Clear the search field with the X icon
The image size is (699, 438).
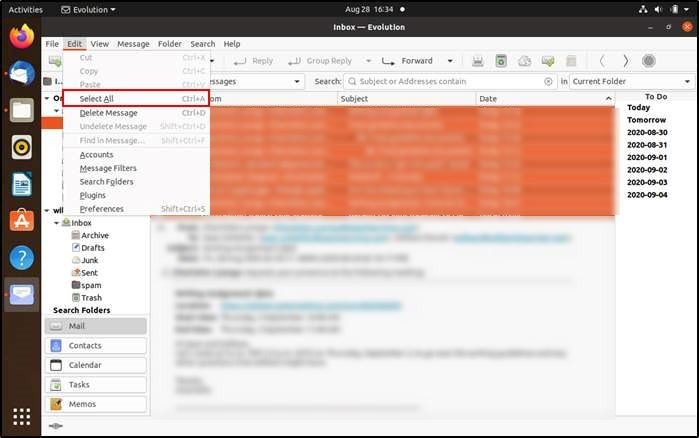tap(548, 82)
